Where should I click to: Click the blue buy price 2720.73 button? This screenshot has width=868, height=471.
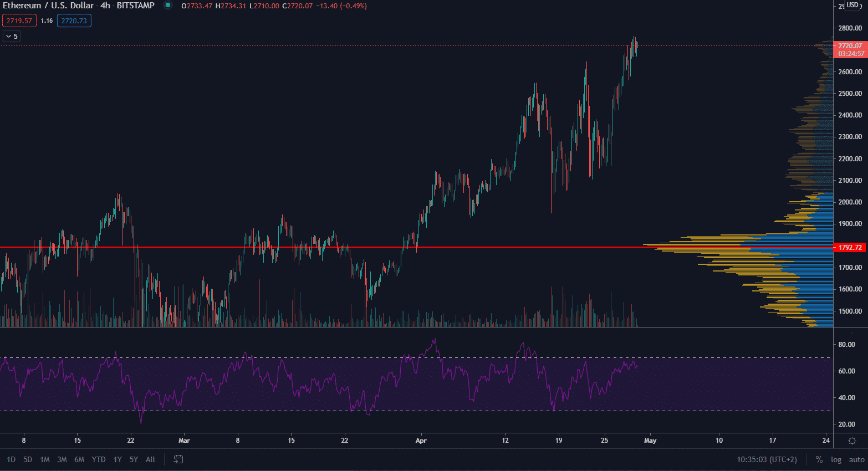(74, 21)
